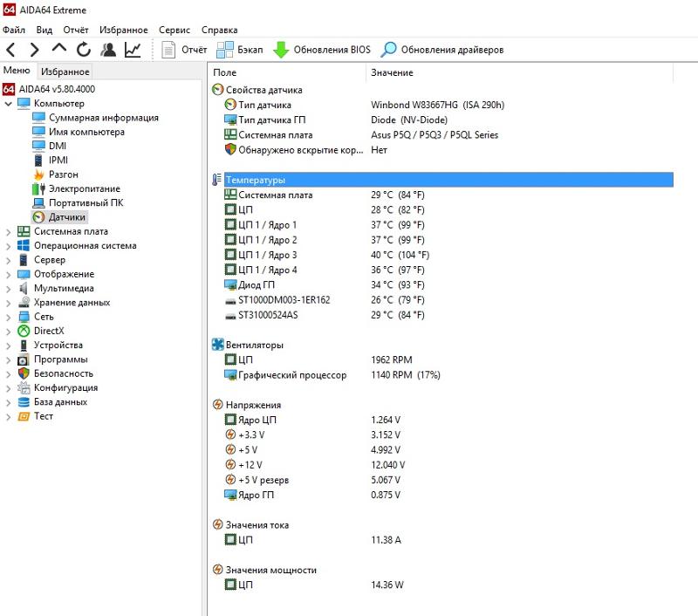Click the Температуры thermometer icon
698x616 pixels.
pos(216,180)
